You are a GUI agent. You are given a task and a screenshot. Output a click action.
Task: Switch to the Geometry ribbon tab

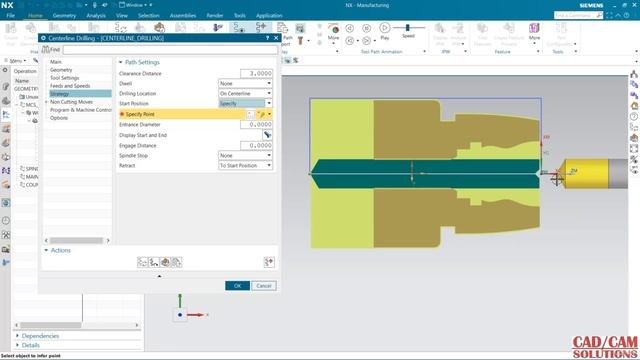point(64,16)
